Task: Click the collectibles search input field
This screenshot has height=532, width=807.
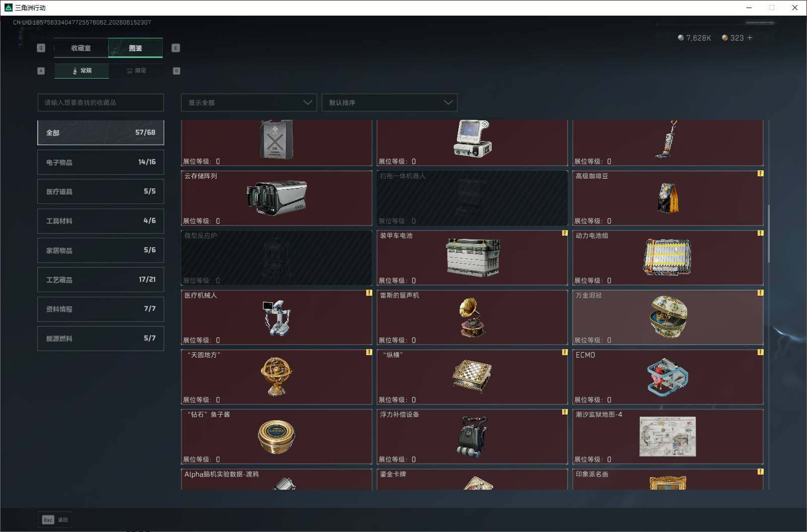Action: coord(101,102)
